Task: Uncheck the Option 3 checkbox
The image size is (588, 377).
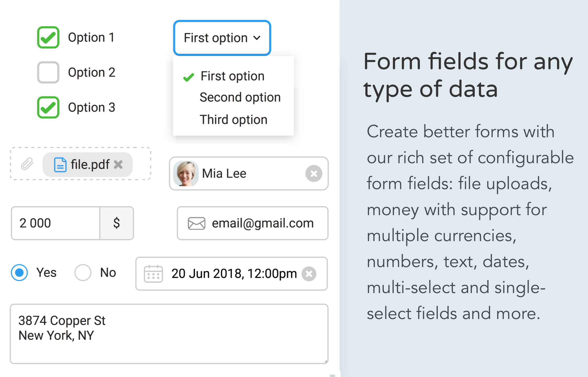Action: pos(48,107)
